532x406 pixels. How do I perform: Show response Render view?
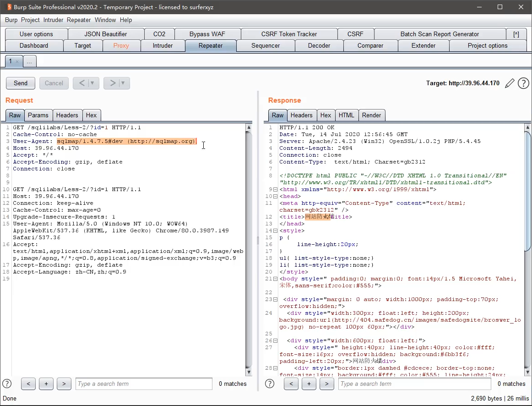[371, 115]
